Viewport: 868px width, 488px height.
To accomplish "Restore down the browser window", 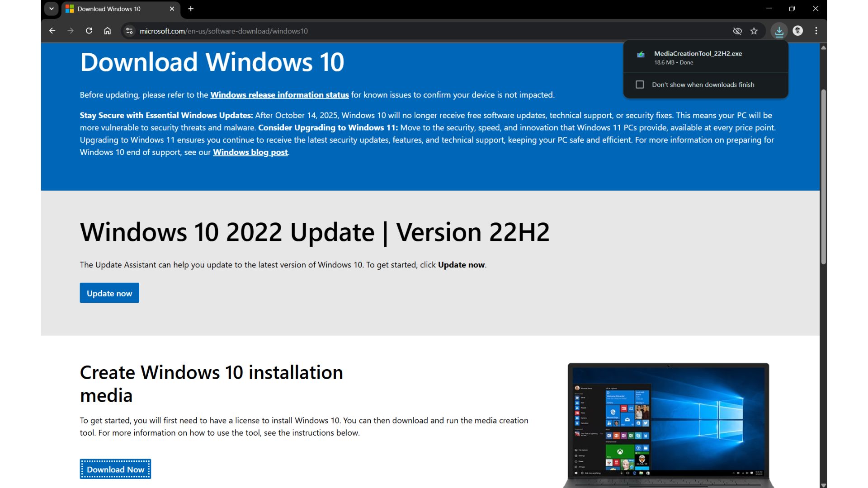I will coord(792,9).
